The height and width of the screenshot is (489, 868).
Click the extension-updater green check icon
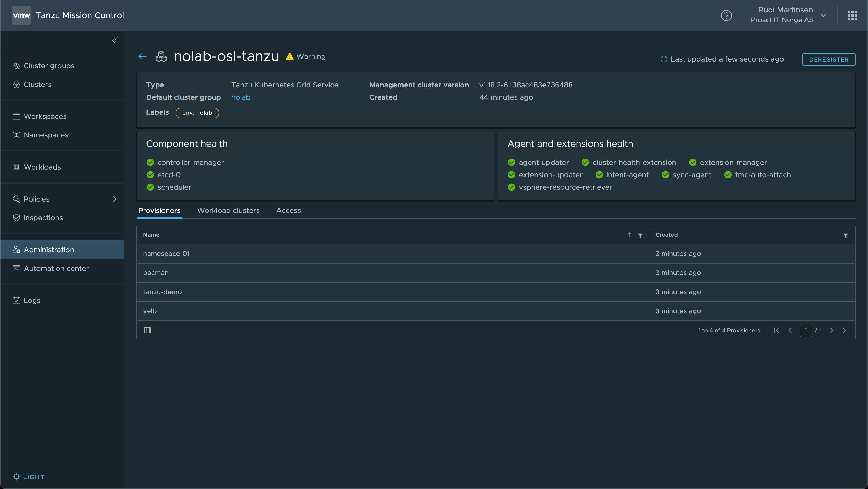pyautogui.click(x=512, y=175)
